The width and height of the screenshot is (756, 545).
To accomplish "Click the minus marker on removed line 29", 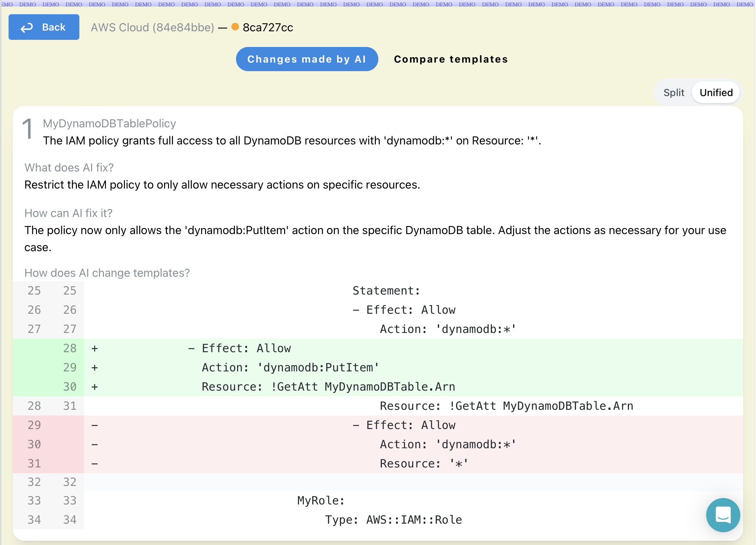I will coord(94,425).
